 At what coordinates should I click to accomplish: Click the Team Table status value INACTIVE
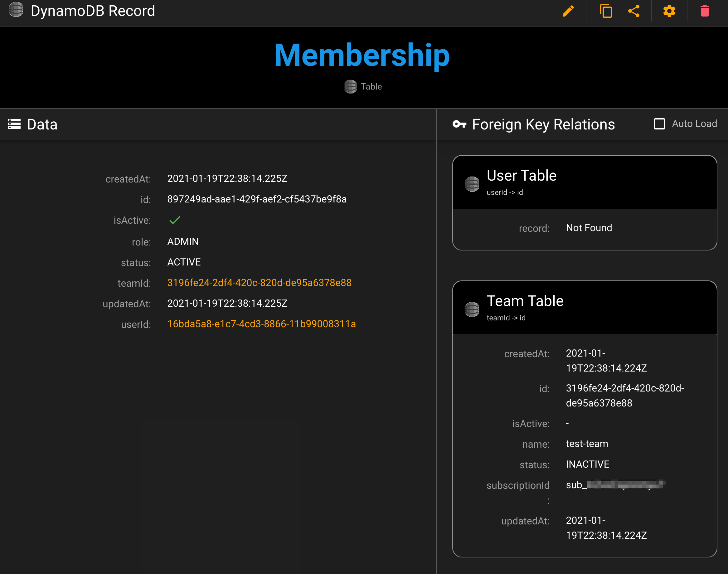click(587, 464)
